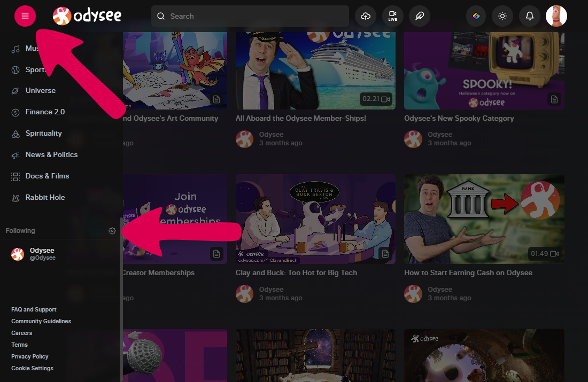
Task: Click the Following section header
Action: 20,231
